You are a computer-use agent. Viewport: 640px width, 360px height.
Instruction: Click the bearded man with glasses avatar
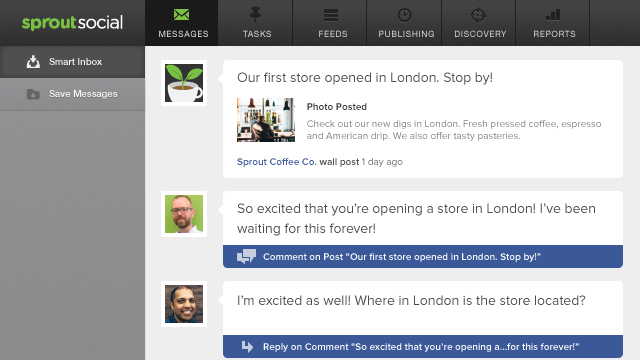184,214
